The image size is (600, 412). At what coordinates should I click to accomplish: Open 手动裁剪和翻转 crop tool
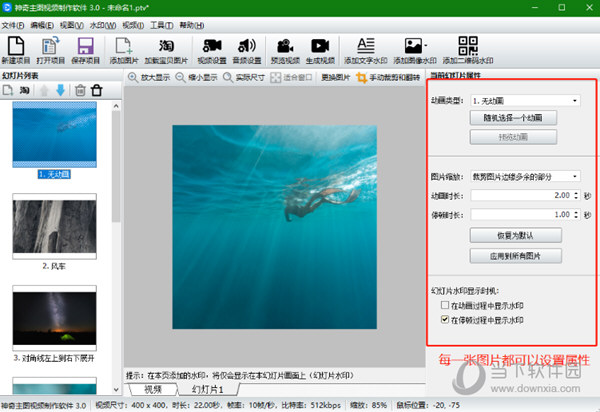pyautogui.click(x=388, y=77)
